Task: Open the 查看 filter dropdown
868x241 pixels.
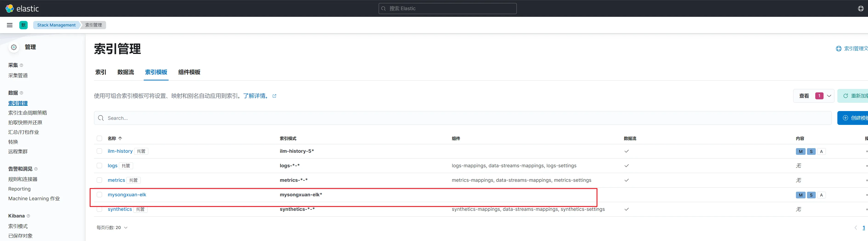Action: [813, 96]
